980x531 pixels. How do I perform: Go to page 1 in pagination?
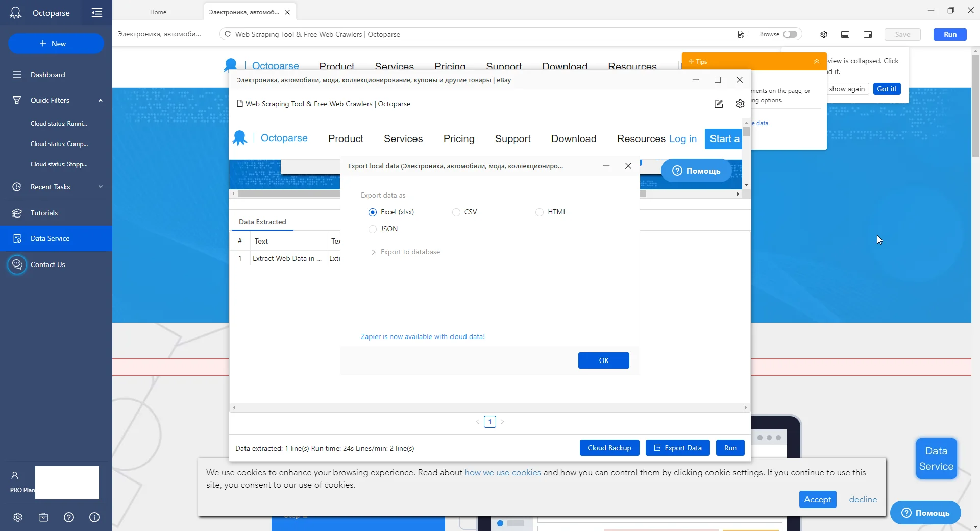click(x=490, y=422)
